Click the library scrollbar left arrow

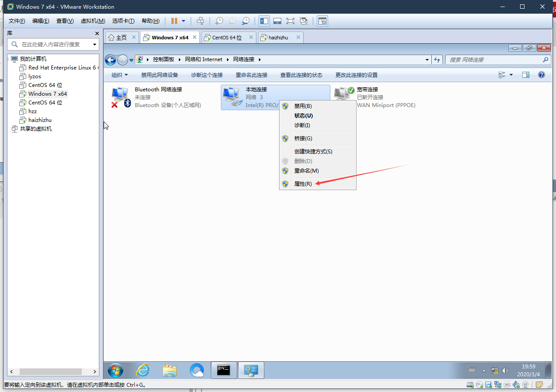click(11, 371)
